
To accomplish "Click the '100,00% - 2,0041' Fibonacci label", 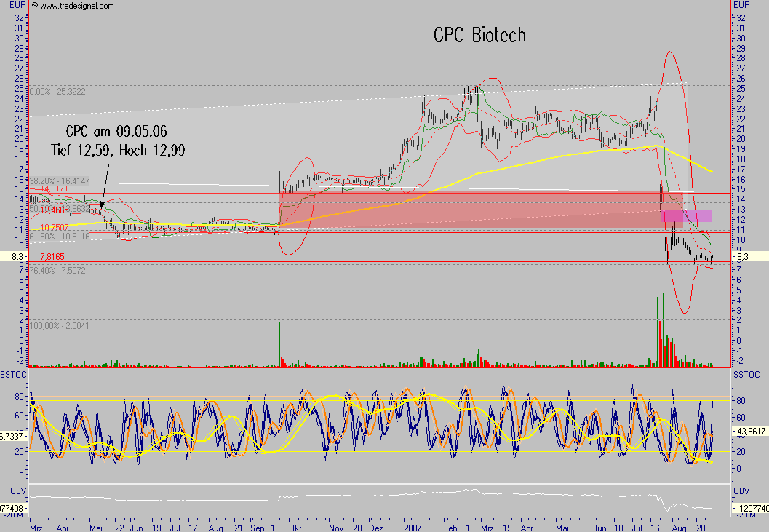I will coord(60,326).
